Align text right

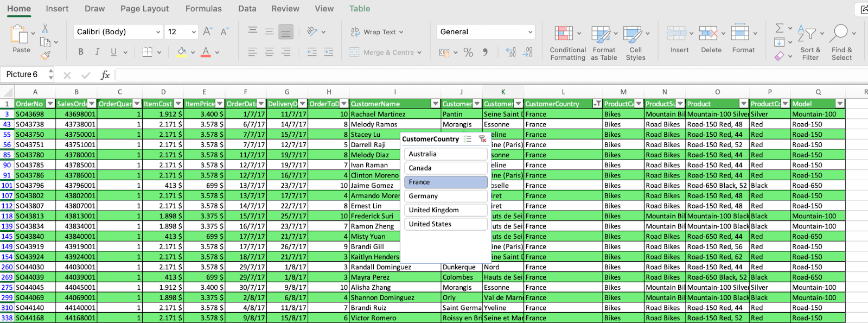click(x=286, y=52)
